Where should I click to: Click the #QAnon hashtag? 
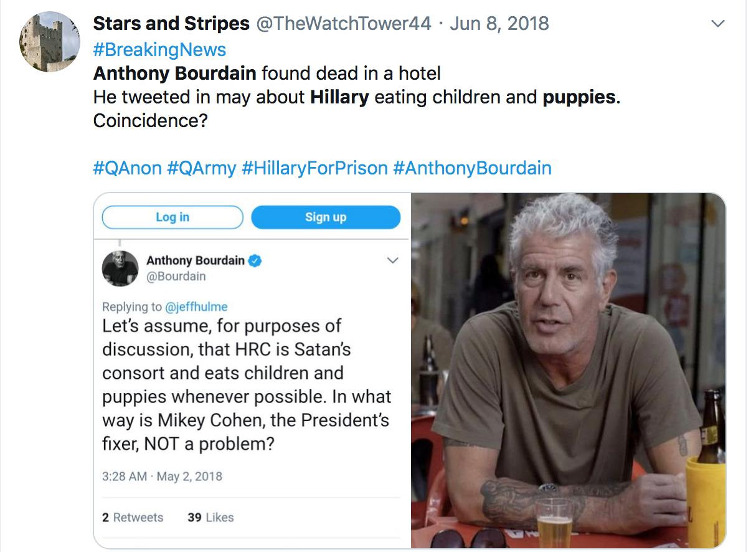tap(127, 168)
